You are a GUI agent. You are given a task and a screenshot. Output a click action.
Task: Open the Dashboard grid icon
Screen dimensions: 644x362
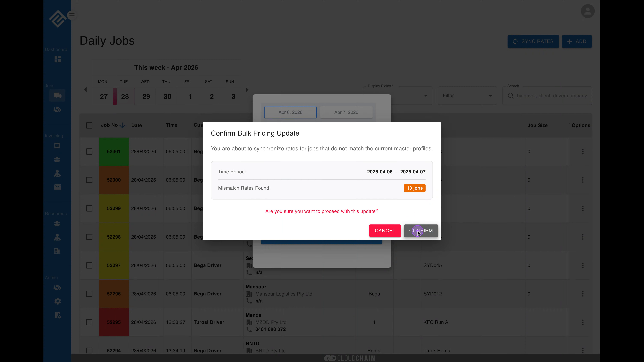[x=57, y=59]
